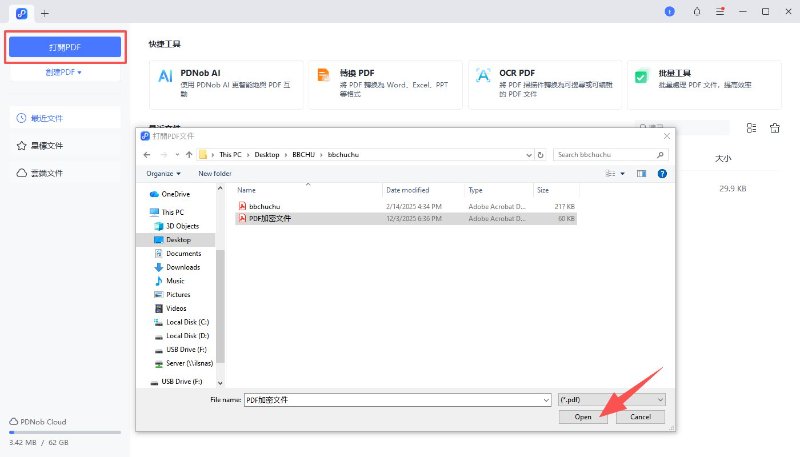Click the user account avatar icon
This screenshot has height=457, width=800.
(x=669, y=11)
